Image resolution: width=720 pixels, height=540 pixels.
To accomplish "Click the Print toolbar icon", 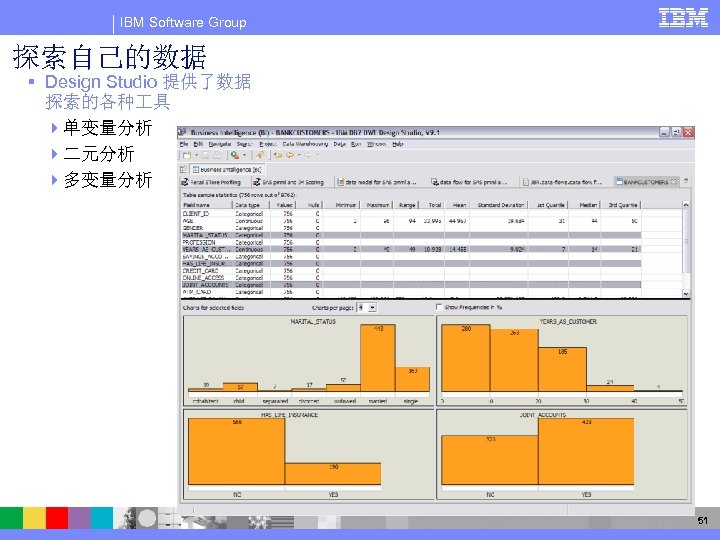I will pyautogui.click(x=217, y=155).
